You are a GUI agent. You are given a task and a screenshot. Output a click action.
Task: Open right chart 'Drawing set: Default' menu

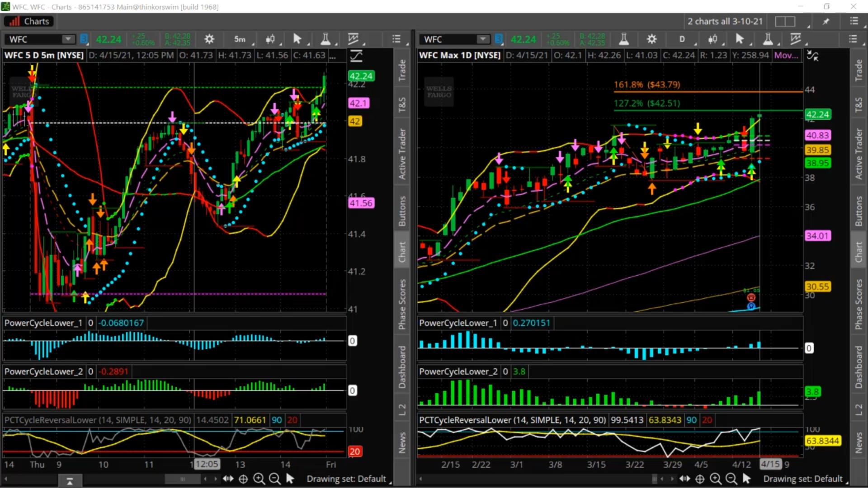pyautogui.click(x=803, y=479)
